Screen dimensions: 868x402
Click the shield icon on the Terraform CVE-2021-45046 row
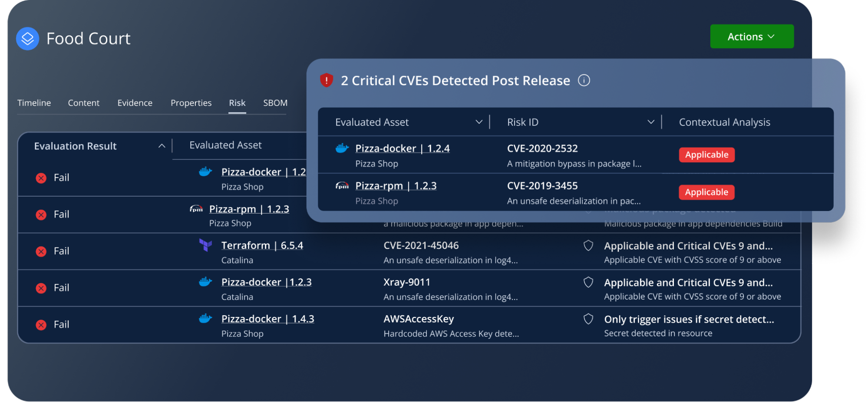(588, 246)
